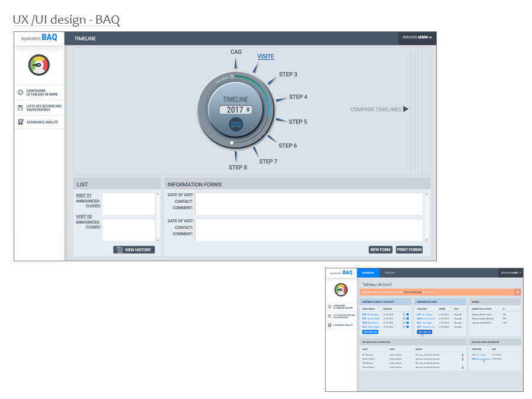The width and height of the screenshot is (532, 399).
Task: Click the BAQ application logo in main header
Action: (39, 38)
